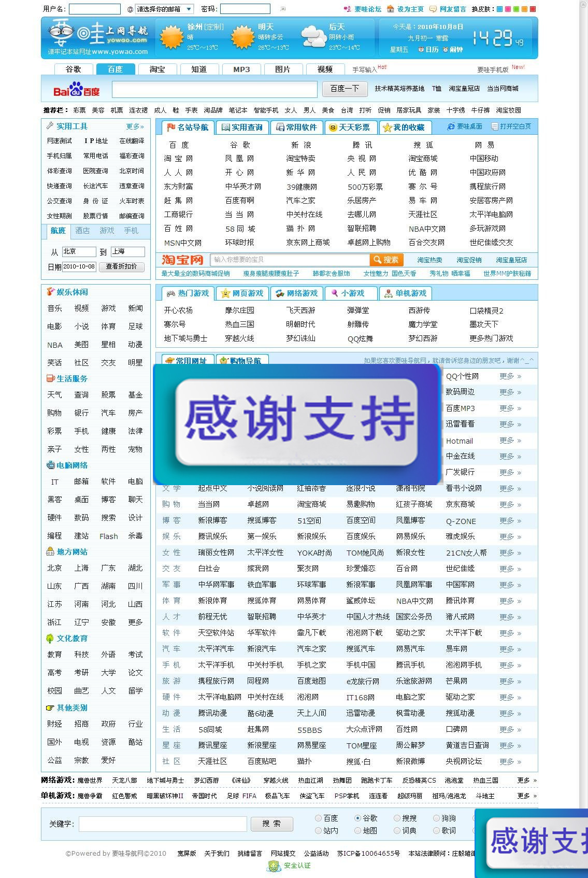This screenshot has width=588, height=878.
Task: Click the 单机游戏 network icon
Action: pos(389,293)
